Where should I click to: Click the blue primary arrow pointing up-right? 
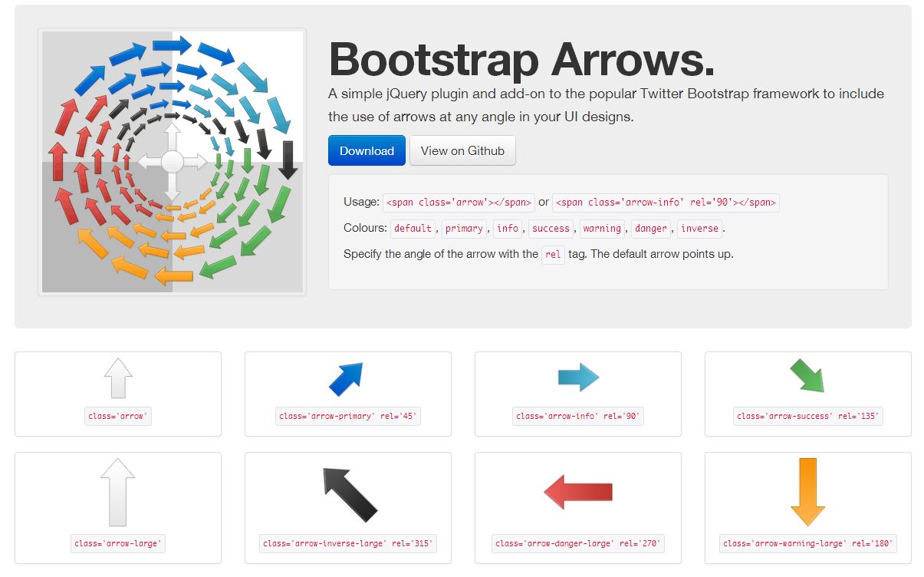coord(346,379)
